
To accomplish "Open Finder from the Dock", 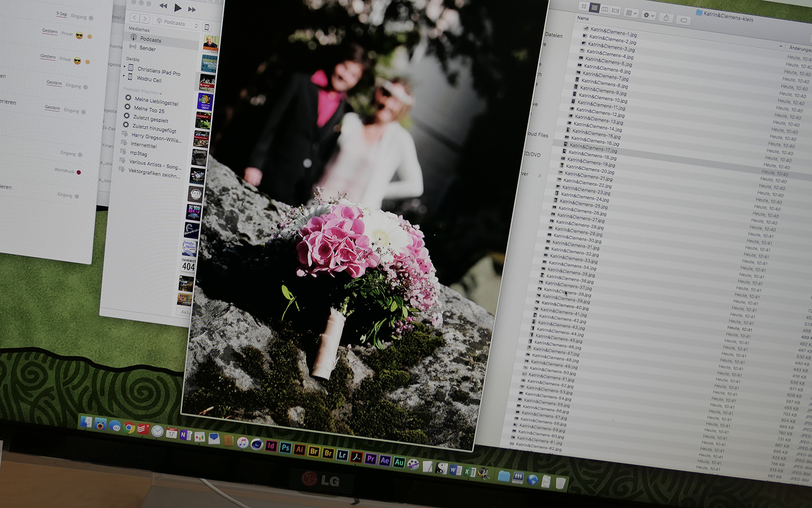I will pyautogui.click(x=86, y=422).
